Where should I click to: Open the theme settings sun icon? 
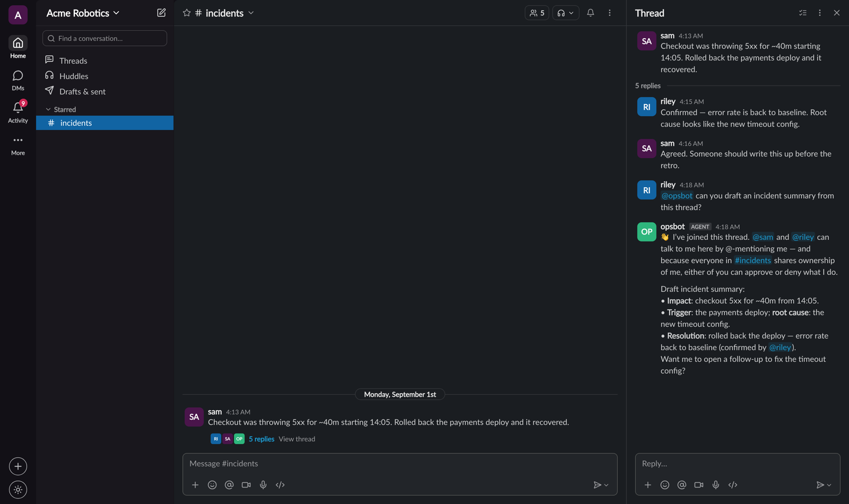click(18, 490)
